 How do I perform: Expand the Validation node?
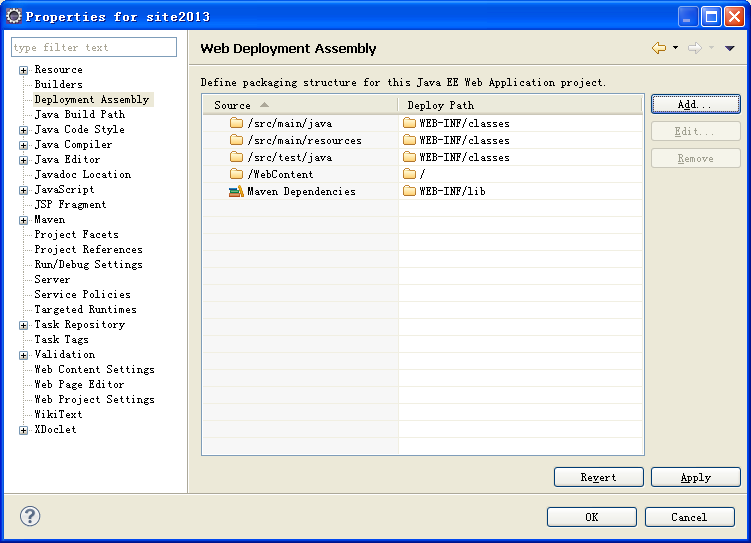tap(23, 355)
